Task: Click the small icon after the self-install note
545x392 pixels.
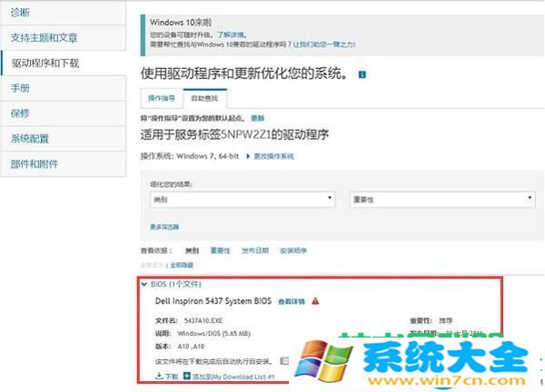Action: pyautogui.click(x=284, y=361)
